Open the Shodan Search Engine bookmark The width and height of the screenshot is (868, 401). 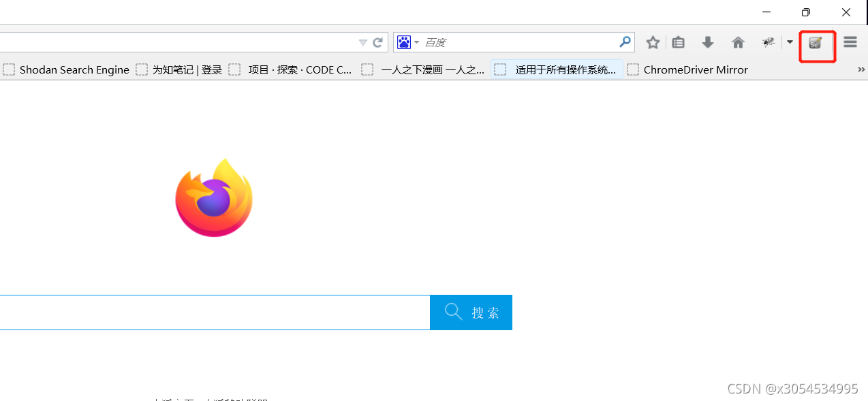(x=66, y=69)
